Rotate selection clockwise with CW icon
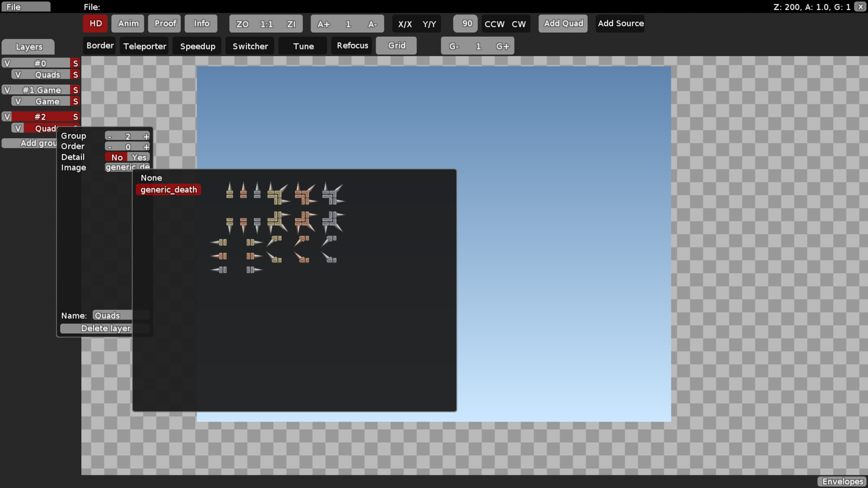868x488 pixels. point(519,24)
